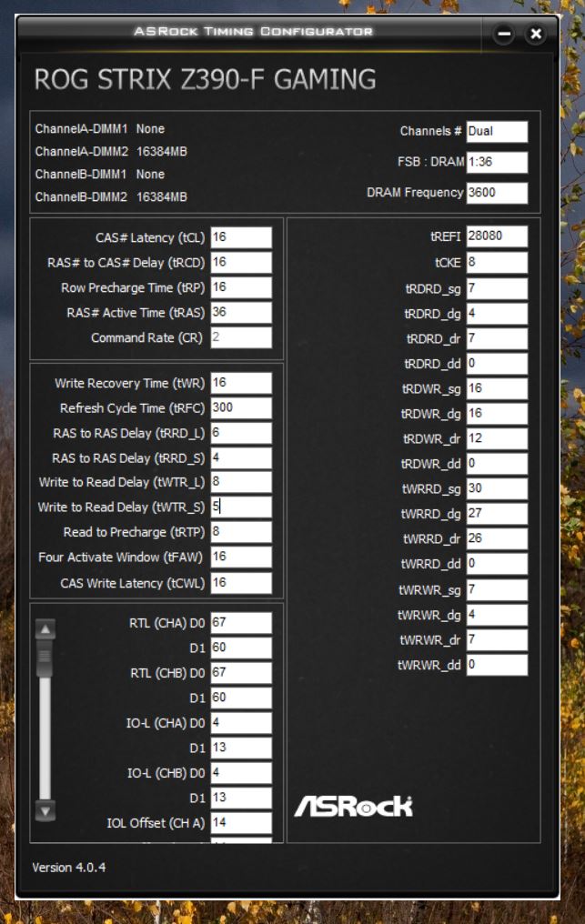Select the tWRWR_dr value field
Screen dimensions: 585x924
[x=497, y=640]
